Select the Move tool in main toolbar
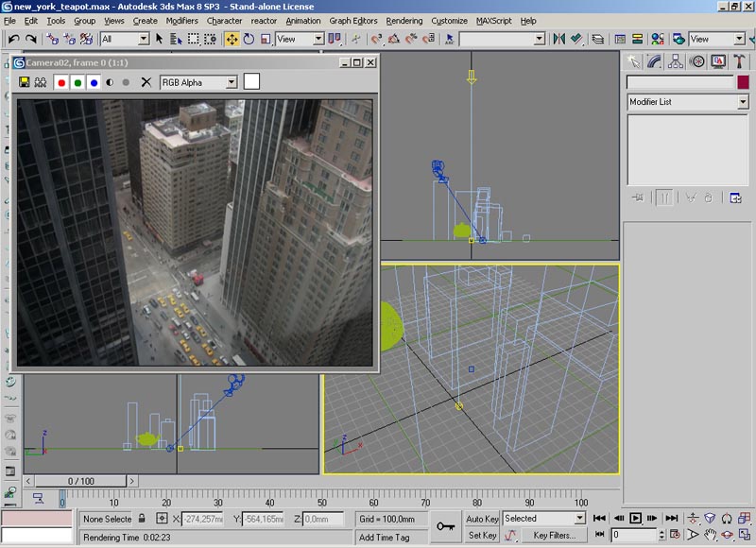This screenshot has width=756, height=548. tap(232, 40)
